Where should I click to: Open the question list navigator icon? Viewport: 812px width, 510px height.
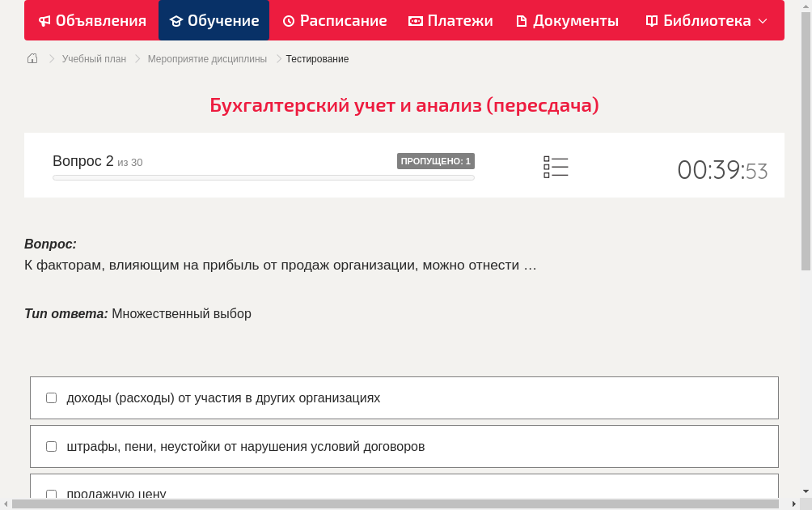556,167
